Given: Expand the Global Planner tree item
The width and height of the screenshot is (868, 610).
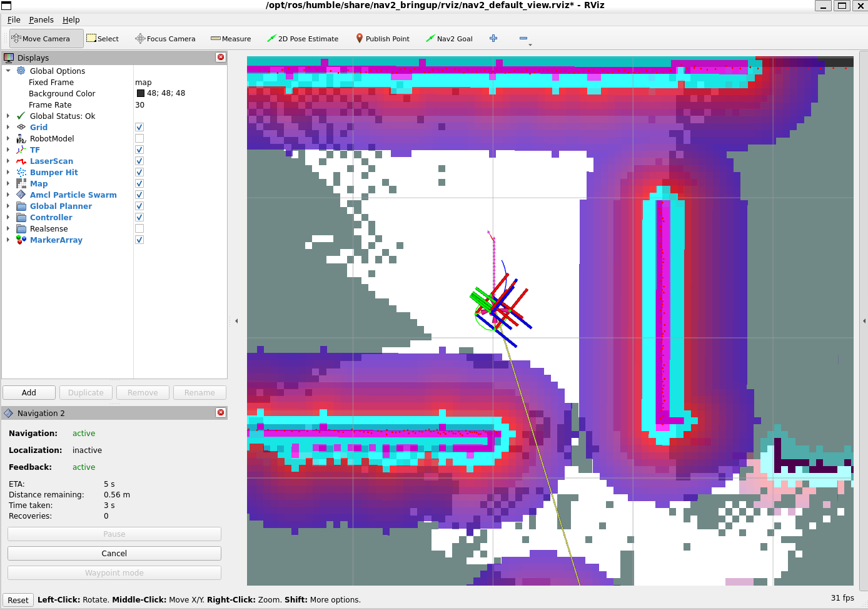Looking at the screenshot, I should click(8, 206).
